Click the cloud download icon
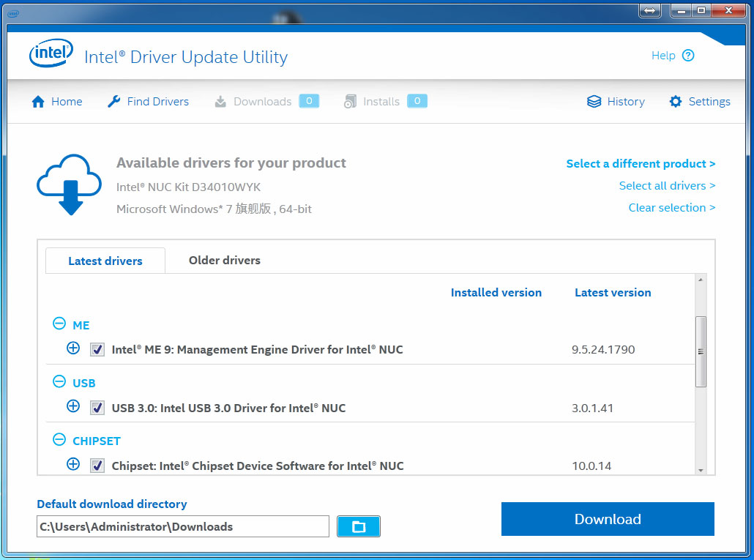 click(70, 184)
